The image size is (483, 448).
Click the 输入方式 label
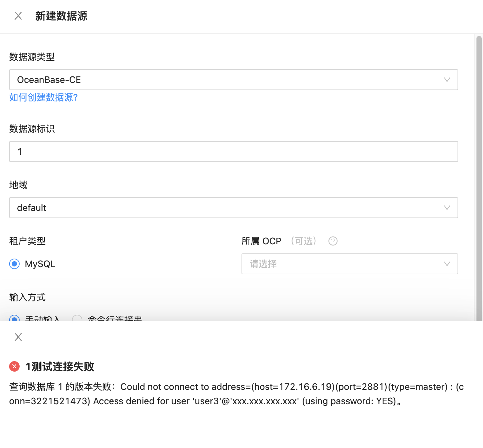[27, 297]
